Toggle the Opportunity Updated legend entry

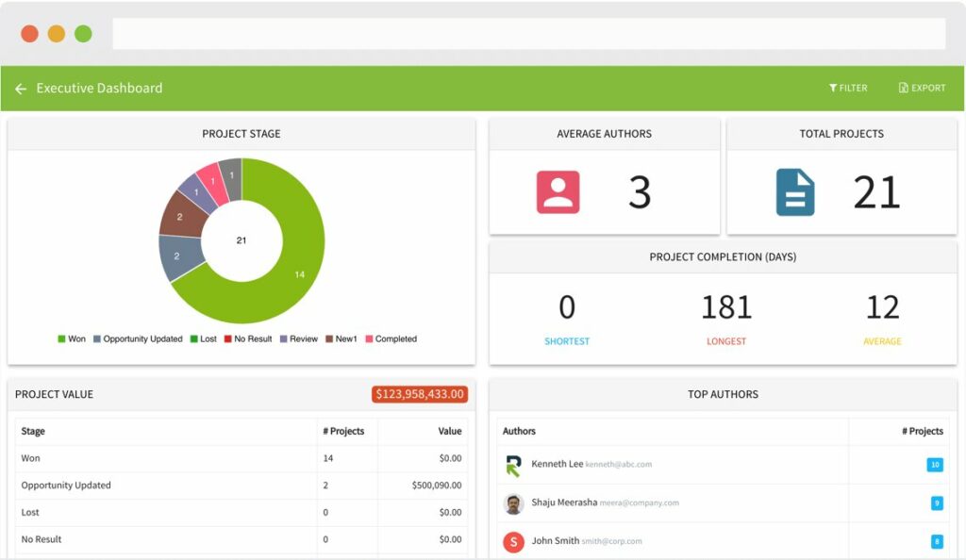click(x=138, y=339)
